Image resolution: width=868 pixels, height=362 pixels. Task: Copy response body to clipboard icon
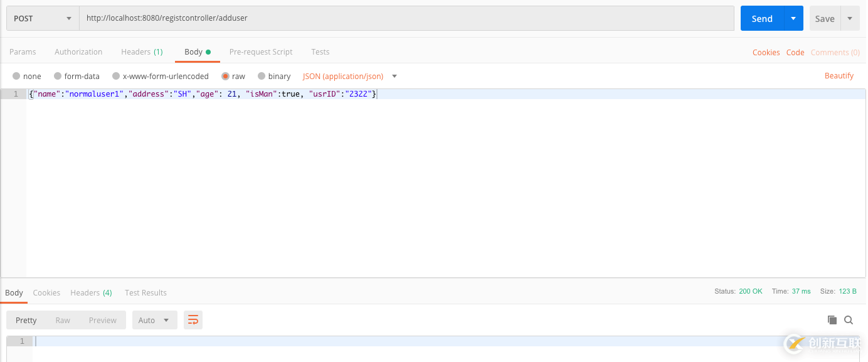tap(832, 320)
